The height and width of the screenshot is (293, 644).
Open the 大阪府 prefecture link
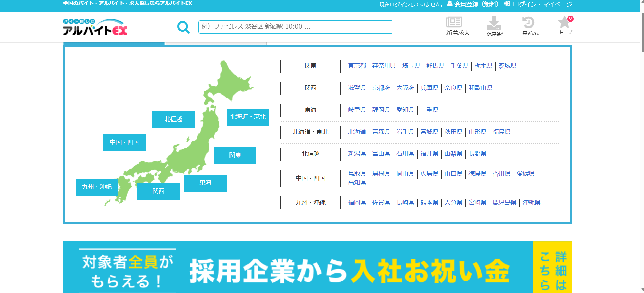pos(405,88)
